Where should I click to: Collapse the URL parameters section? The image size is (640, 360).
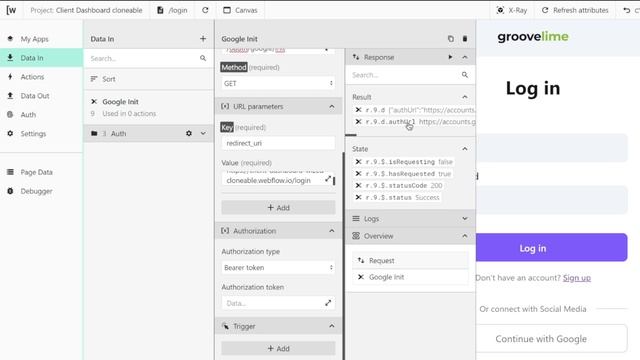pyautogui.click(x=331, y=107)
